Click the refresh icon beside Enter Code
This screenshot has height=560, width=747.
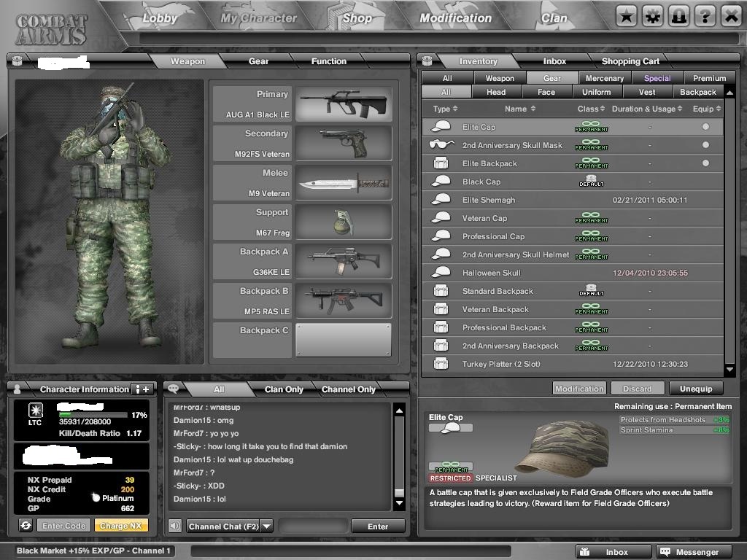[x=26, y=525]
